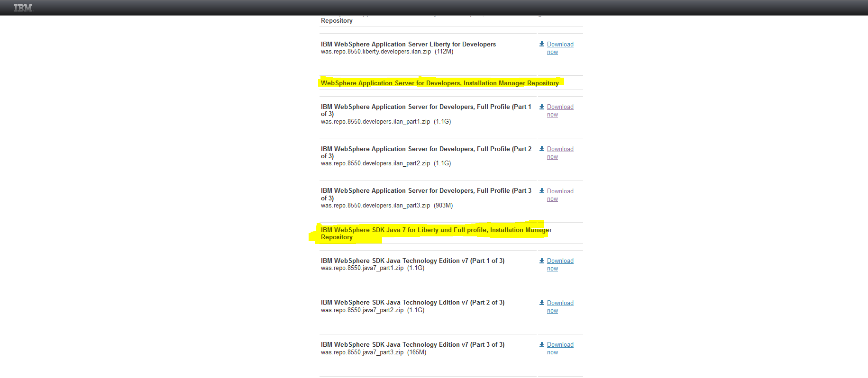Select title Full Profile (Part 2 of 3)

426,153
